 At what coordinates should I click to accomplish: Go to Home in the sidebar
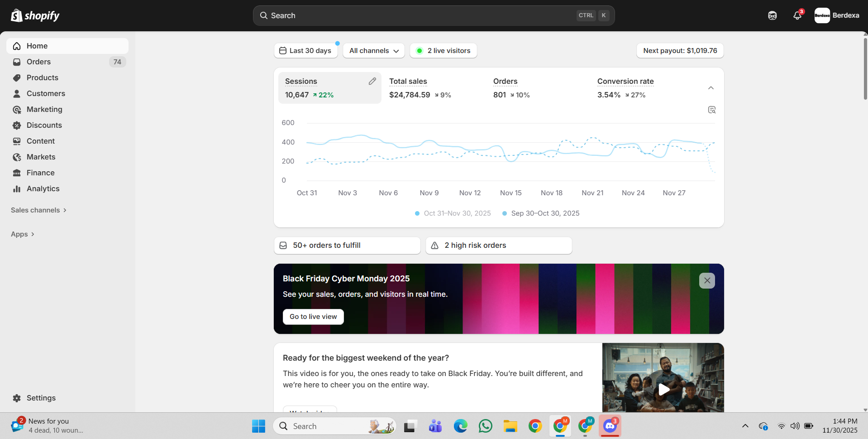[x=67, y=46]
